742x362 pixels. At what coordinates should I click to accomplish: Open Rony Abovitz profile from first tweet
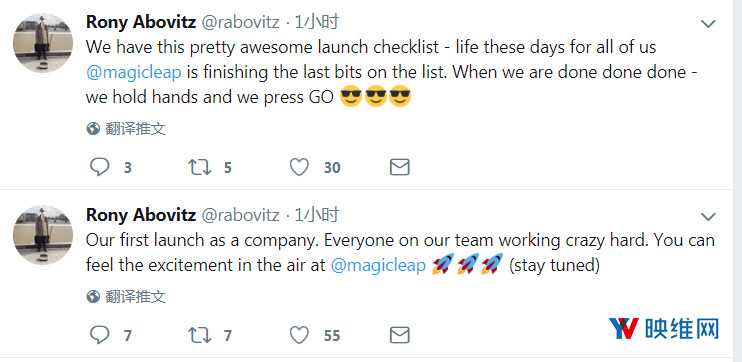(141, 22)
